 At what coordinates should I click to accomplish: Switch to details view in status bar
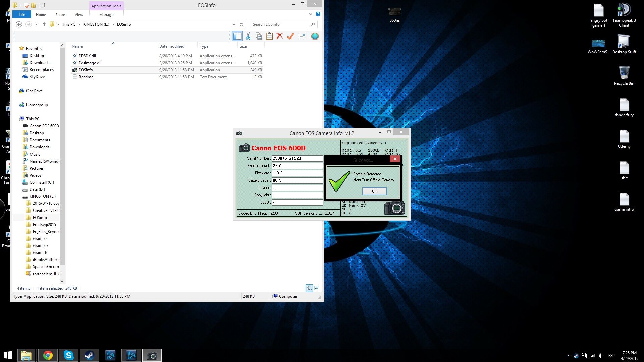(x=309, y=288)
